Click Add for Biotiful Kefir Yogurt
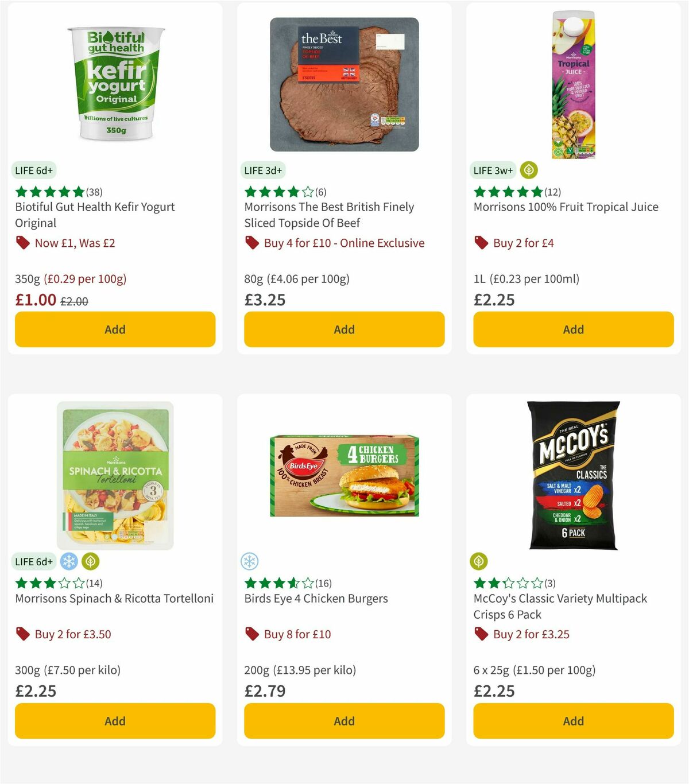This screenshot has height=784, width=689. (x=115, y=329)
